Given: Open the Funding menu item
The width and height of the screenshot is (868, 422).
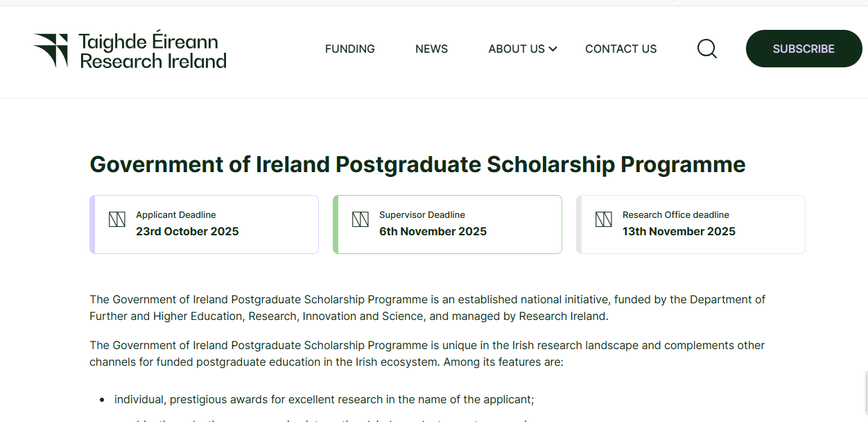Looking at the screenshot, I should (x=350, y=49).
